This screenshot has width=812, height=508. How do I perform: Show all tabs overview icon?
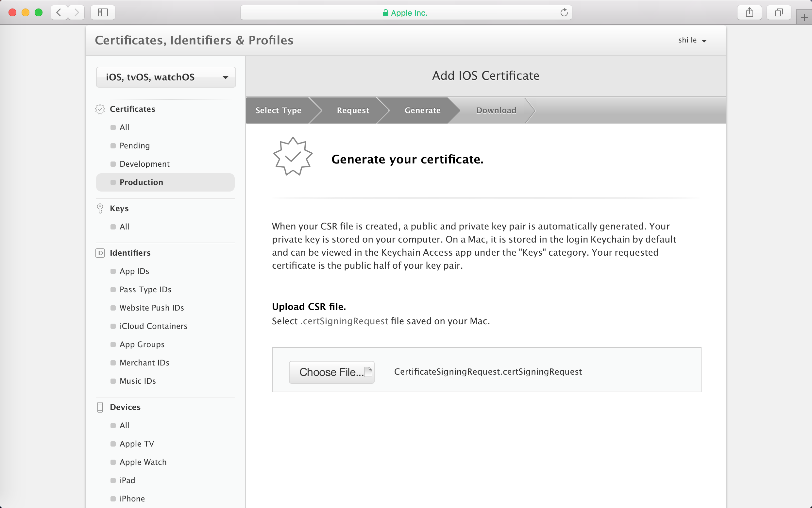pos(779,12)
